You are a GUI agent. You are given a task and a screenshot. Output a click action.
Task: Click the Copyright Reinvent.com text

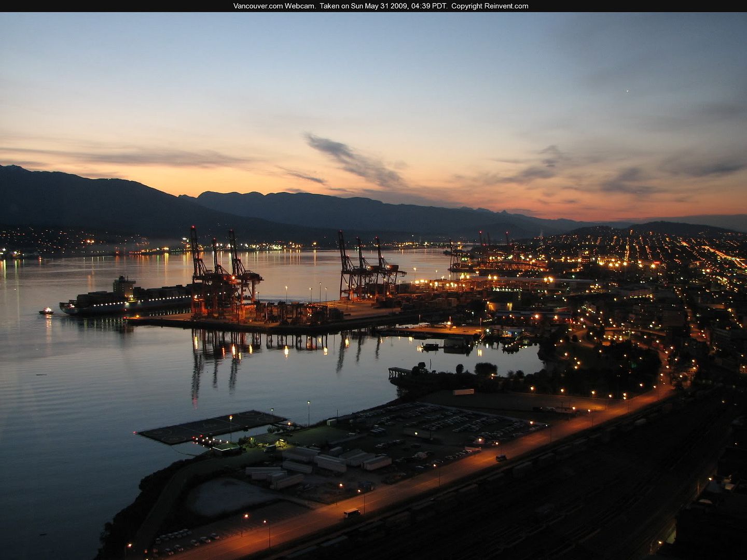coord(490,6)
